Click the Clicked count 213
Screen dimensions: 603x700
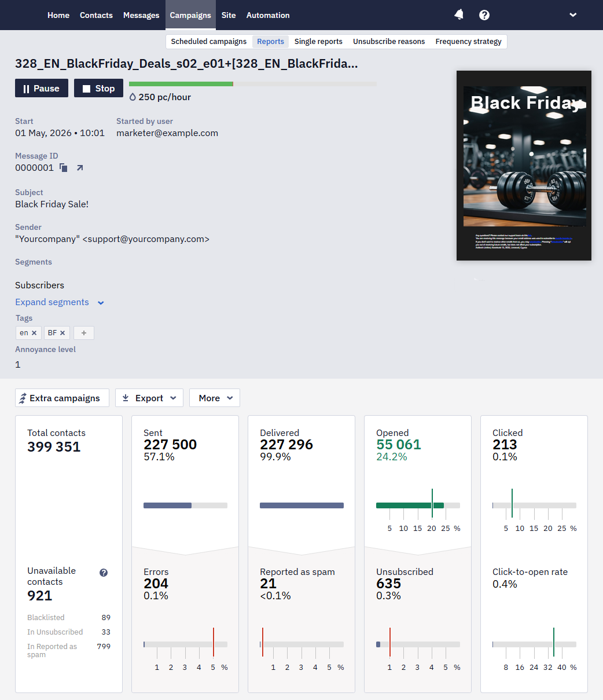(505, 445)
